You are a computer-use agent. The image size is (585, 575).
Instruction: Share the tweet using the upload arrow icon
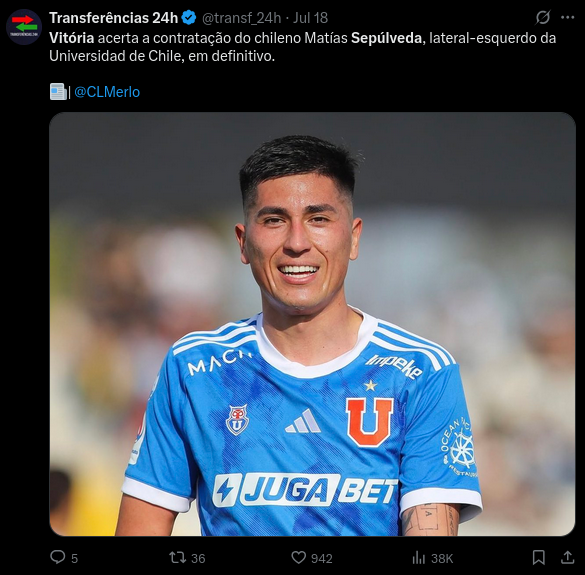coord(567,557)
